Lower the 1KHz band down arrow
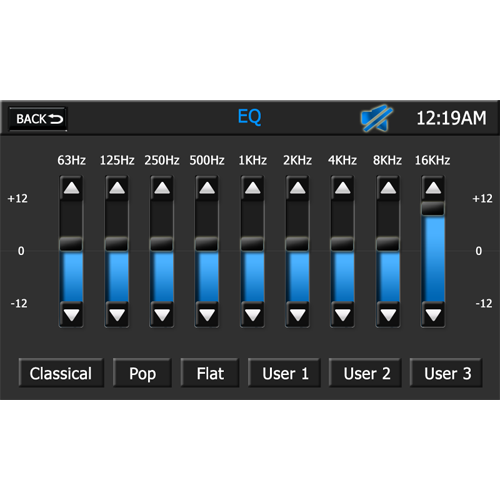The height and width of the screenshot is (500, 500). tap(252, 314)
